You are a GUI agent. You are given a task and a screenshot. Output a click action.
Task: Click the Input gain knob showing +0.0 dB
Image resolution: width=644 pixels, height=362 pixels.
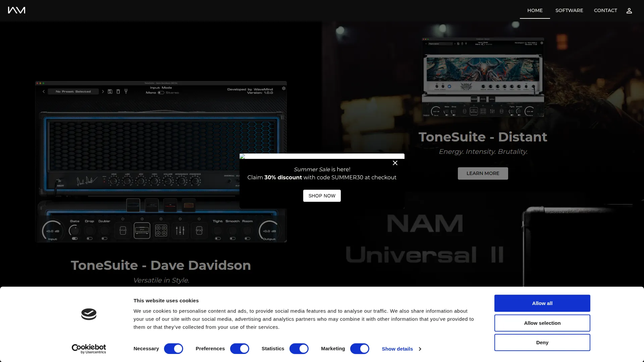(x=53, y=231)
